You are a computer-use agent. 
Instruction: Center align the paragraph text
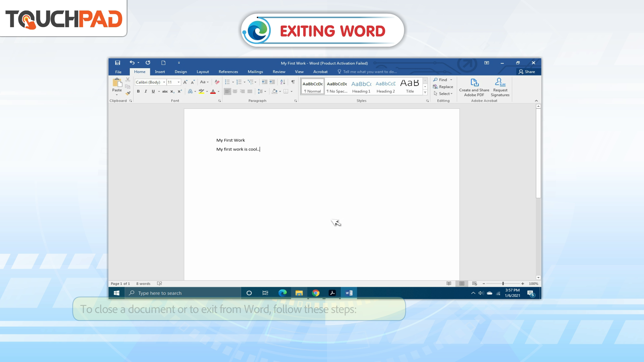(x=235, y=91)
